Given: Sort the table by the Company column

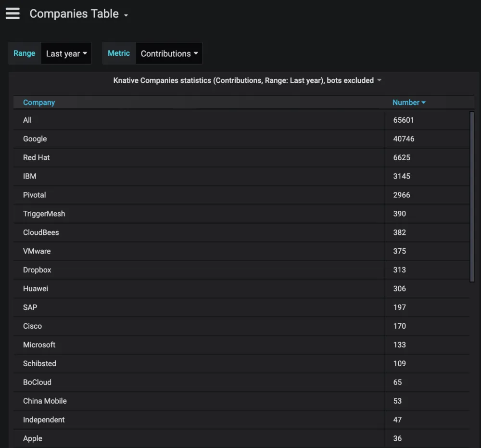Looking at the screenshot, I should [x=39, y=102].
